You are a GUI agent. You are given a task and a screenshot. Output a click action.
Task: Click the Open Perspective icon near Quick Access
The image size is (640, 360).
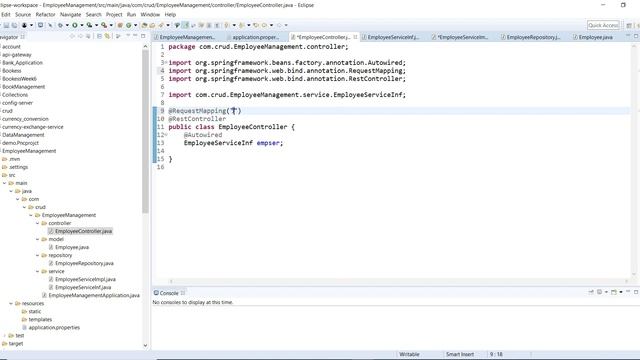(629, 25)
